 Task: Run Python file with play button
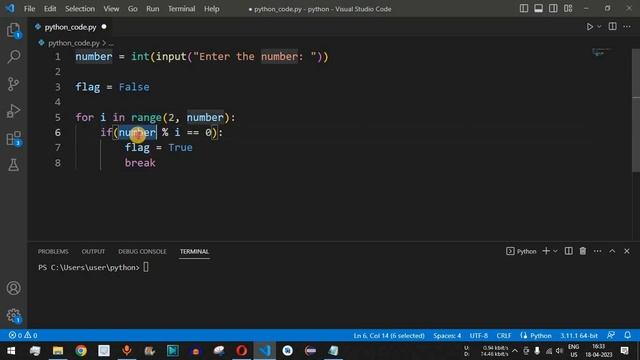[x=589, y=27]
